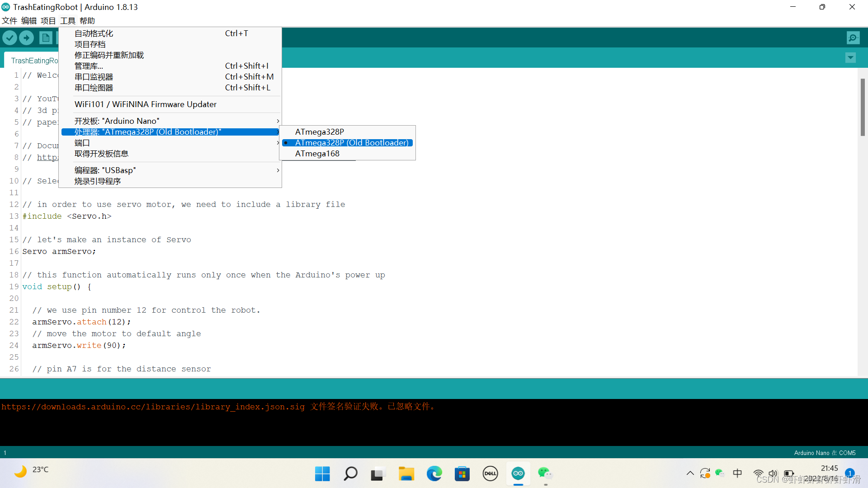
Task: Open the taskbar Search icon
Action: (x=350, y=474)
